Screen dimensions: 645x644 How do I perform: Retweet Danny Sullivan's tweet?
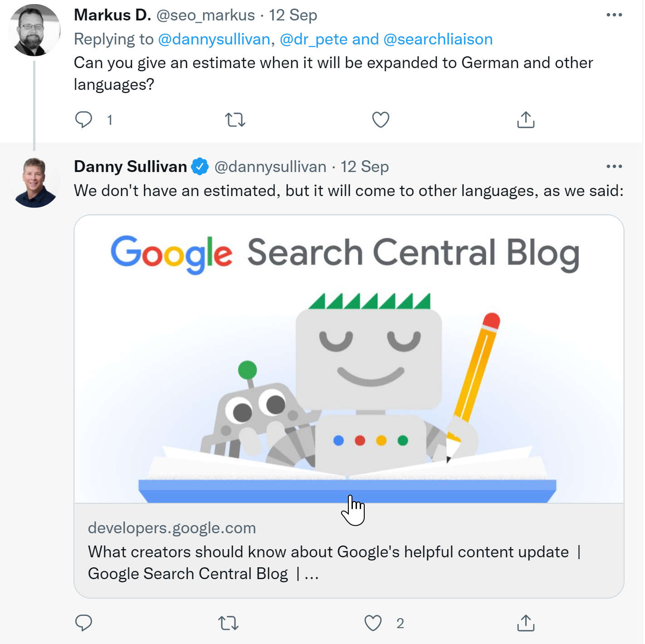coord(229,624)
